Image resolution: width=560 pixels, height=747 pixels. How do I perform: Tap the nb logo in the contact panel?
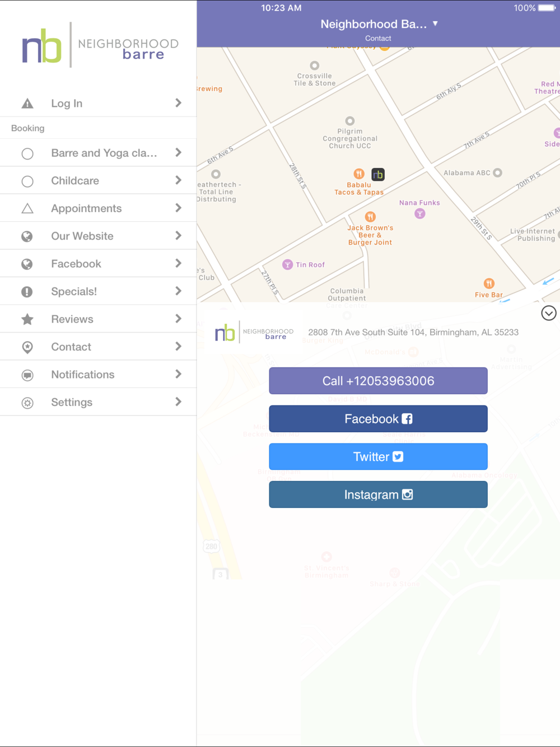click(x=254, y=333)
